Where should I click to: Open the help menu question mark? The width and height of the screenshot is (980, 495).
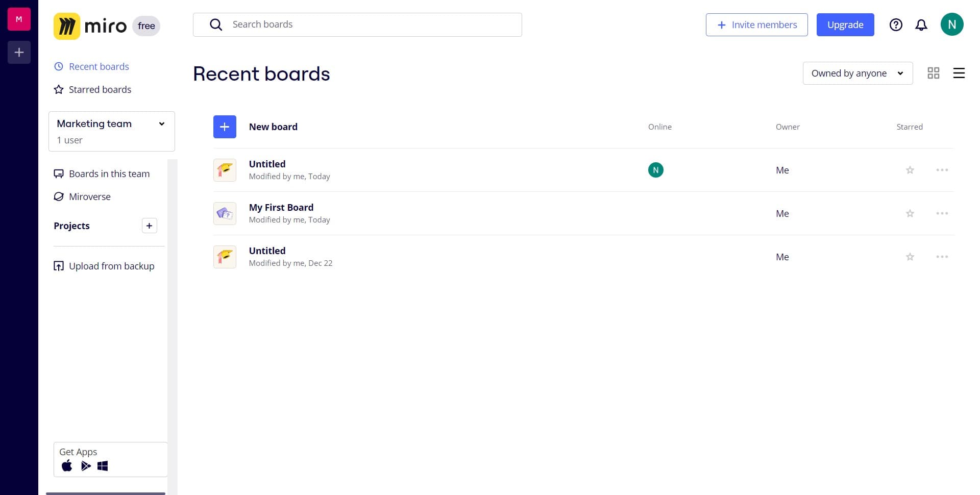[896, 24]
